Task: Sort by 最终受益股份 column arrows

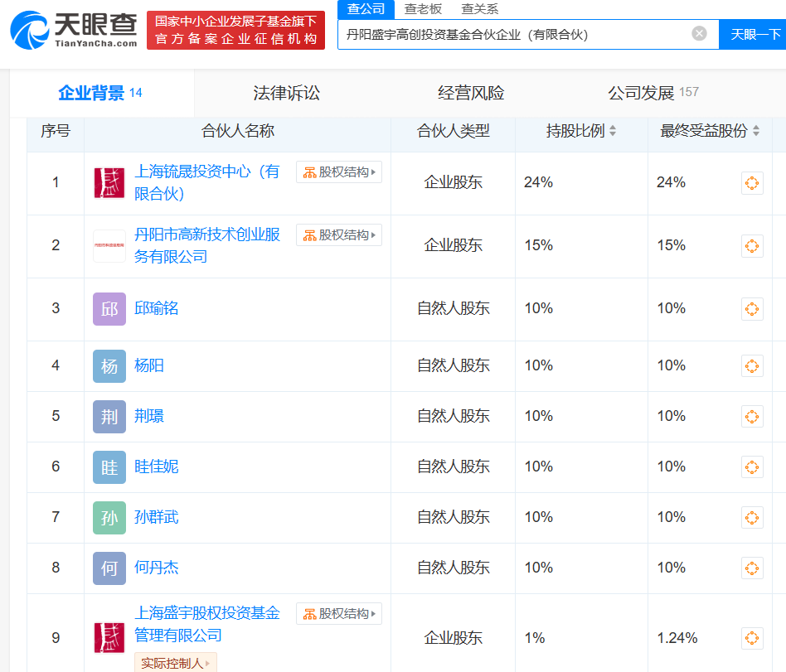Action: point(756,131)
